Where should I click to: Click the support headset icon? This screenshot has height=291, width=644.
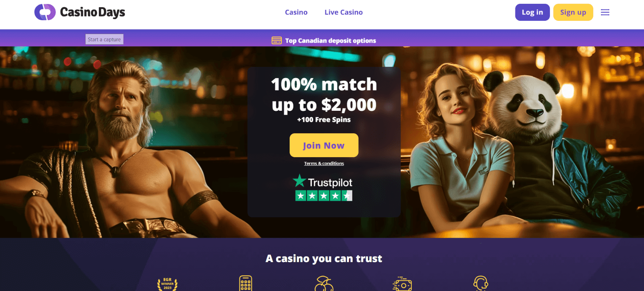tap(480, 283)
